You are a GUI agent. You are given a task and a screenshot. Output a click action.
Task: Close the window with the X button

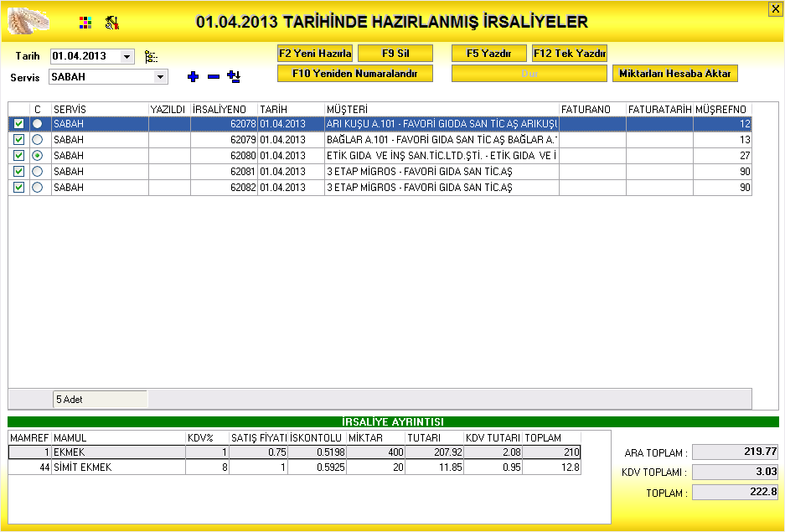click(775, 8)
